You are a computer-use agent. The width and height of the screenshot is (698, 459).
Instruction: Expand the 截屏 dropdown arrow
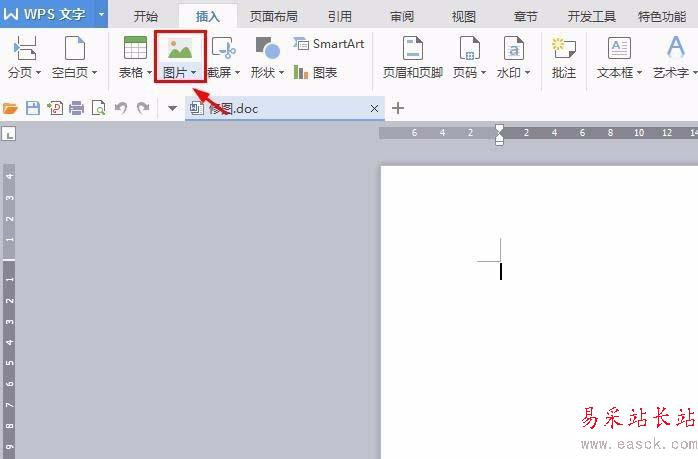(x=237, y=73)
